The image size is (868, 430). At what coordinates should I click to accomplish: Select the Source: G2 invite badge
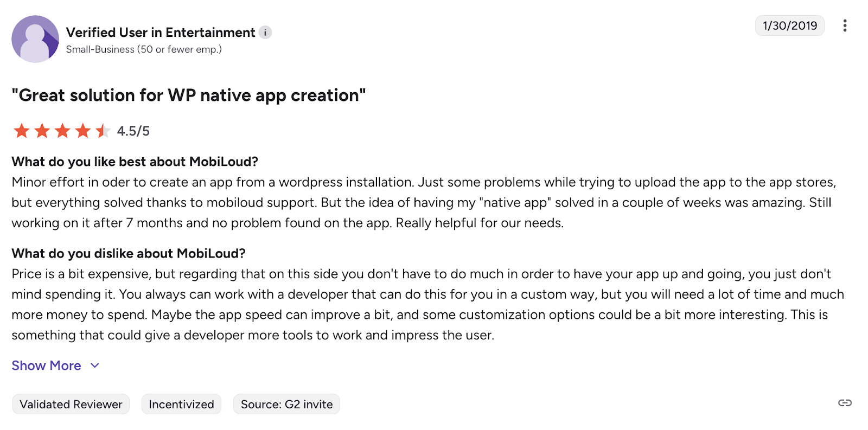[x=286, y=404]
